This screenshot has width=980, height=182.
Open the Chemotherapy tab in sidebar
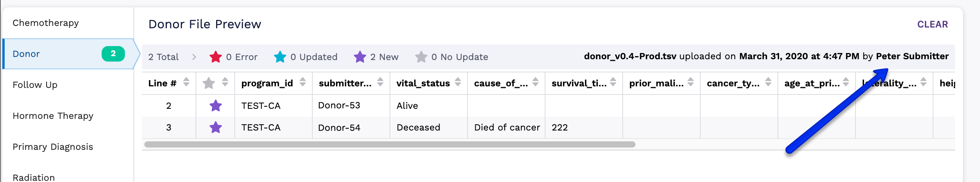(x=46, y=23)
